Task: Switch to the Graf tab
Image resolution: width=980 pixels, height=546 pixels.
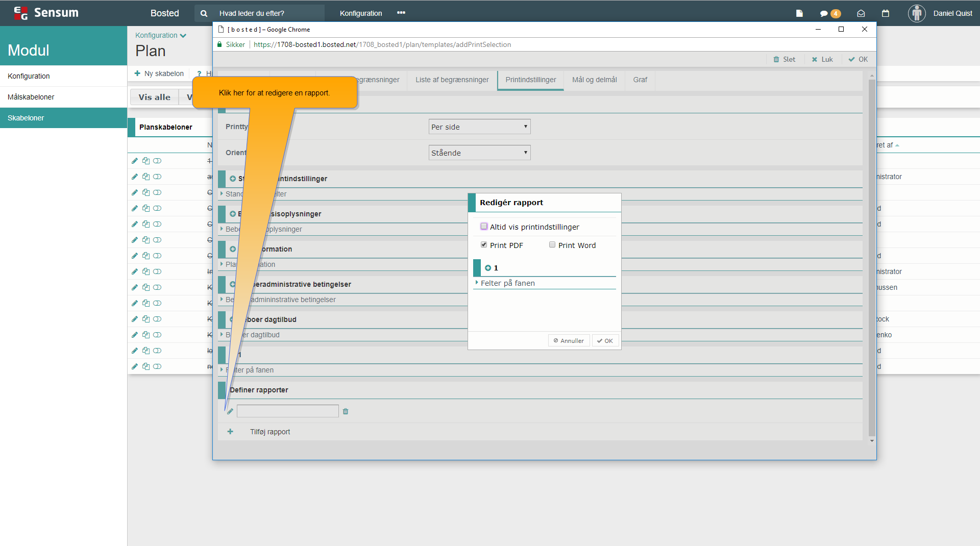Action: (x=640, y=80)
